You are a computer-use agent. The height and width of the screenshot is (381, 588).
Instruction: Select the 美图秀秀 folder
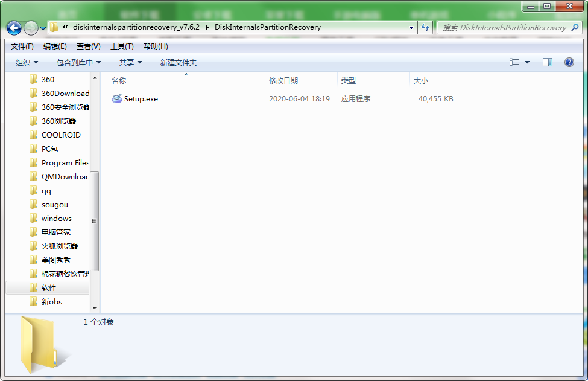pyautogui.click(x=50, y=260)
